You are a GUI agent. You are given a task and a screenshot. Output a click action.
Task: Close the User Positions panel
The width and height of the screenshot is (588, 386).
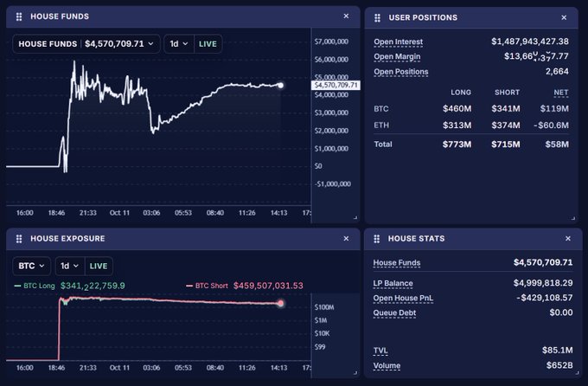point(564,17)
